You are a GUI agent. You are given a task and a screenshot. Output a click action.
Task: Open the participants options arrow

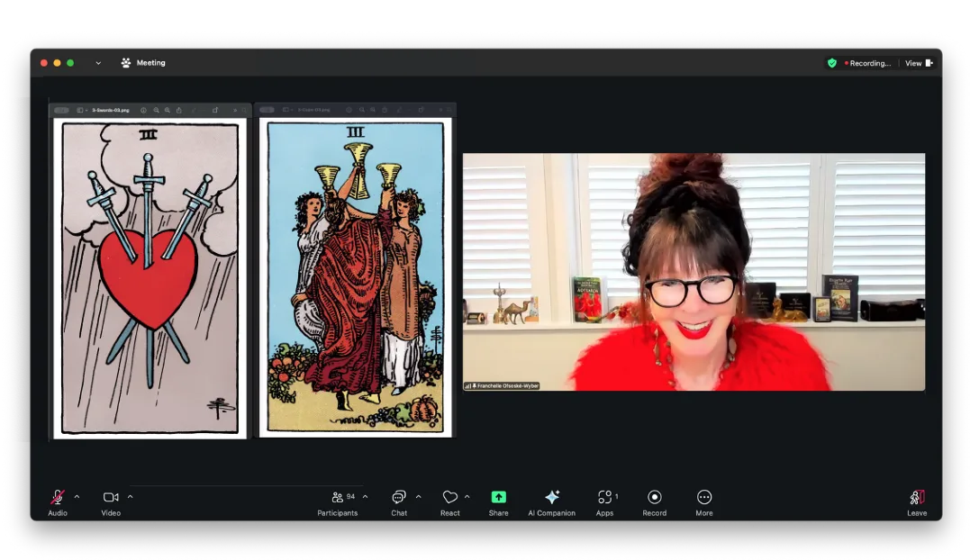coord(365,497)
